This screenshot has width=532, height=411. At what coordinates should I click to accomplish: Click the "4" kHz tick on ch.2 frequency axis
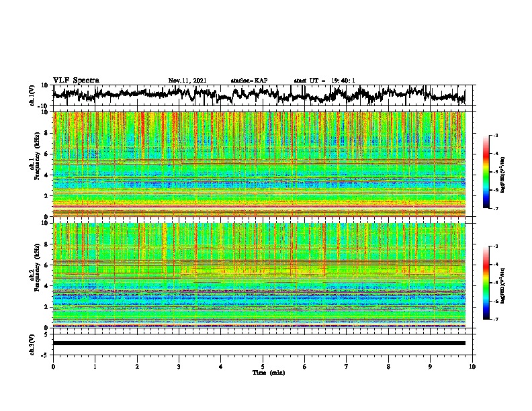46,286
